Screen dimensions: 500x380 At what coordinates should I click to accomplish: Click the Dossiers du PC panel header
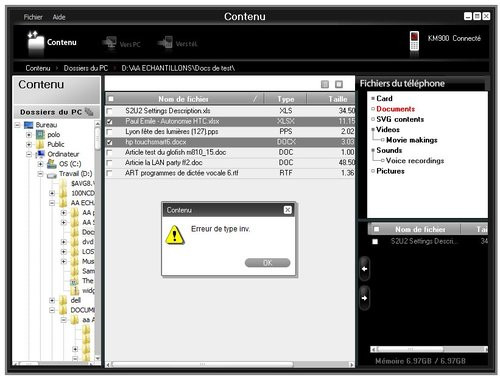pos(57,112)
